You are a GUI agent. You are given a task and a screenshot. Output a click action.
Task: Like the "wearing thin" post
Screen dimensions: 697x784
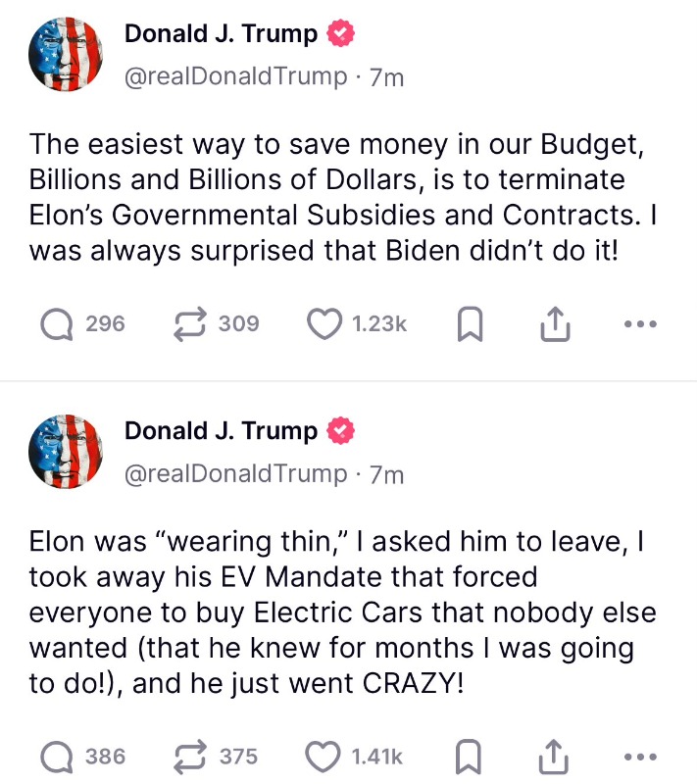324,756
